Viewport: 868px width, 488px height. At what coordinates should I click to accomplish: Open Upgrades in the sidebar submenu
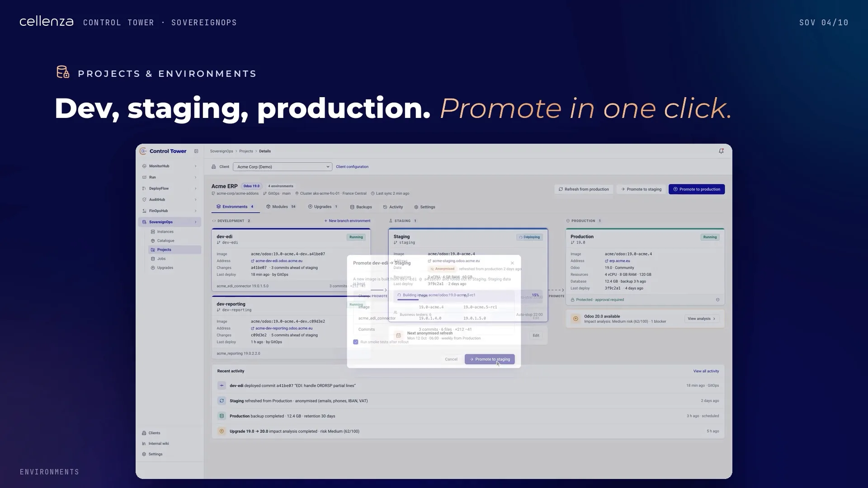175,268
